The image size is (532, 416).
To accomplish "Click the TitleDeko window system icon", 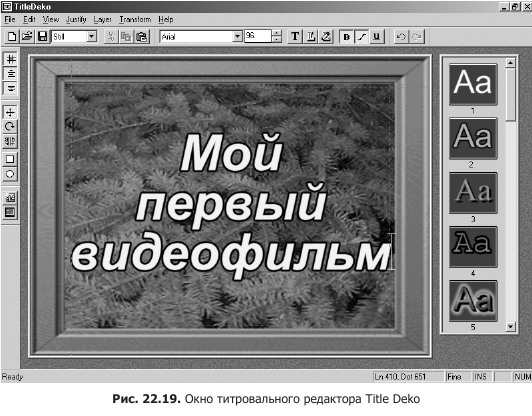I will point(6,6).
